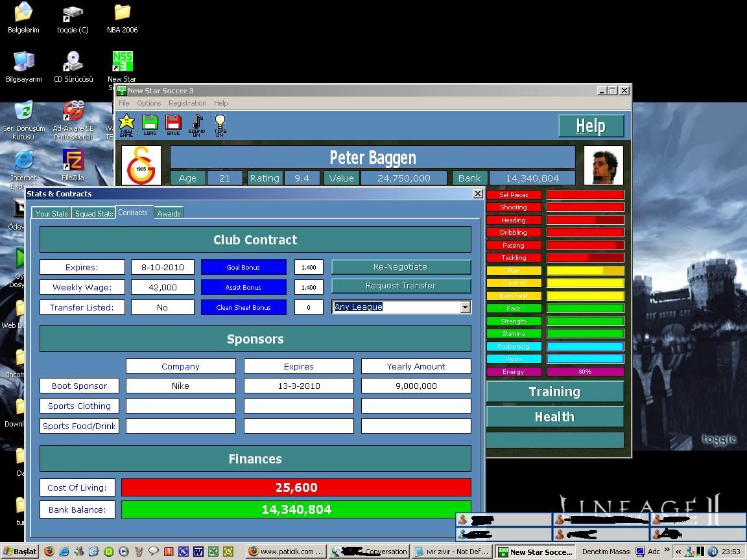Switch to the www.paticik.com taskbar window
747x560 pixels.
pos(287,552)
